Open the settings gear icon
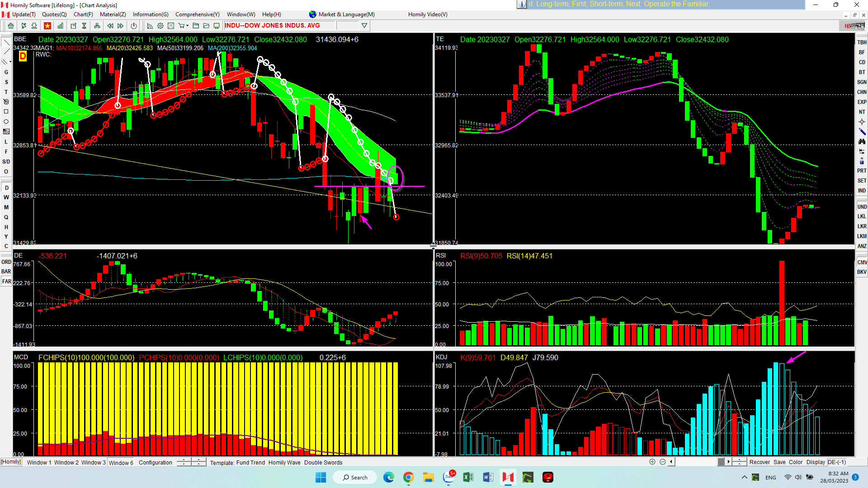This screenshot has width=868, height=488. (x=160, y=26)
